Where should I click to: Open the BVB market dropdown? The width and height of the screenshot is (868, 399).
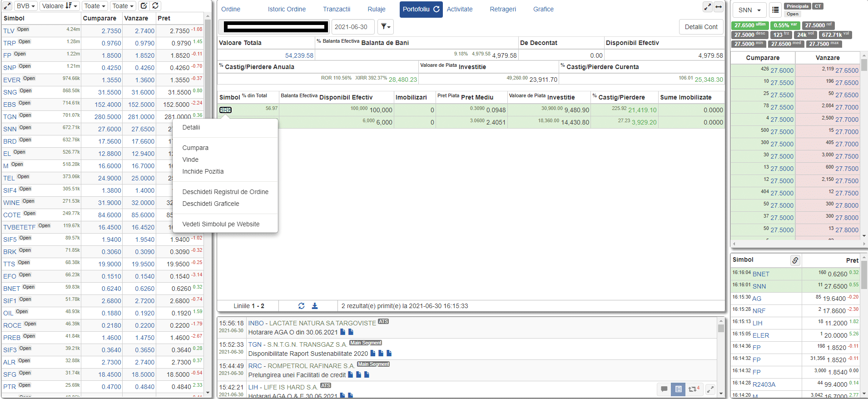tap(25, 6)
